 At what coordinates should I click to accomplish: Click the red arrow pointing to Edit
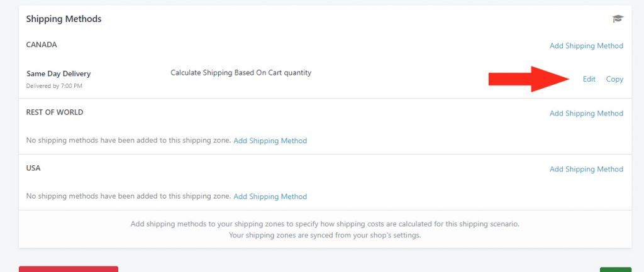point(529,79)
